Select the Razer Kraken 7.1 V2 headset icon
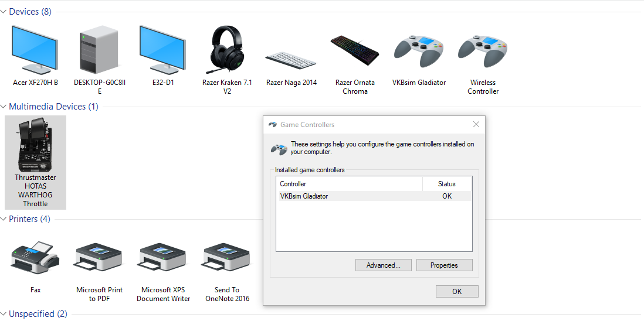The image size is (644, 321). pyautogui.click(x=227, y=50)
